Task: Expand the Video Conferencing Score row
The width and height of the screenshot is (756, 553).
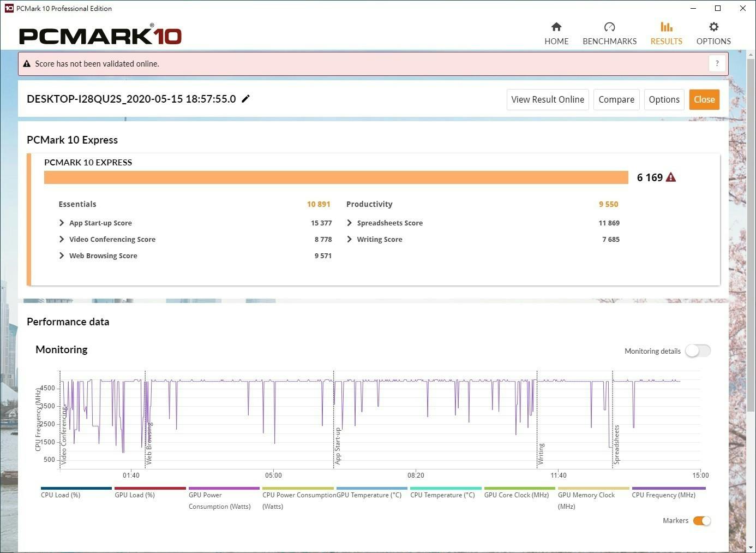Action: tap(62, 239)
